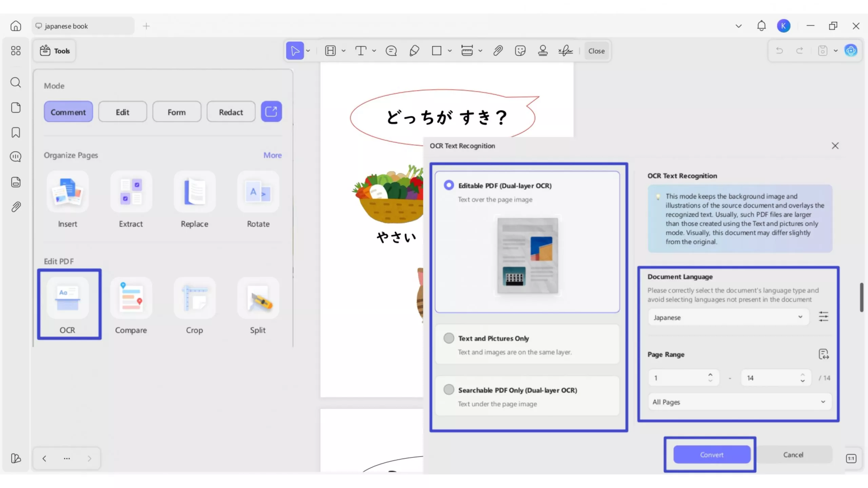
Task: Click the Signature tool icon
Action: tap(565, 51)
